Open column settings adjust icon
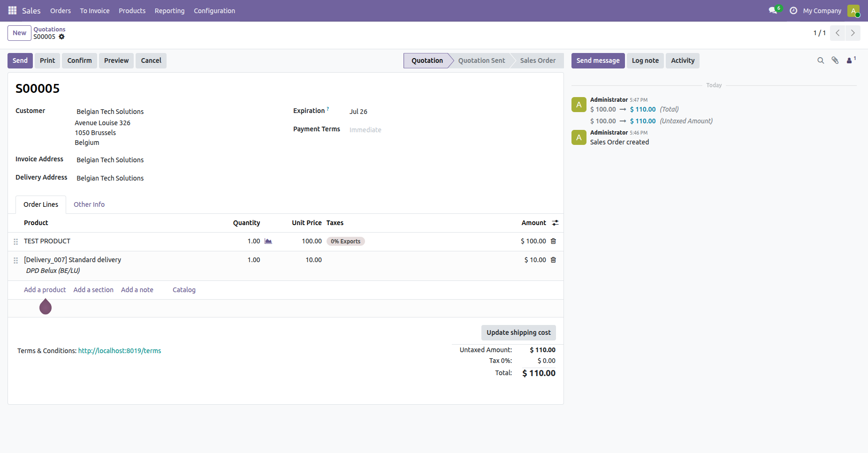Image resolution: width=868 pixels, height=453 pixels. pos(555,223)
